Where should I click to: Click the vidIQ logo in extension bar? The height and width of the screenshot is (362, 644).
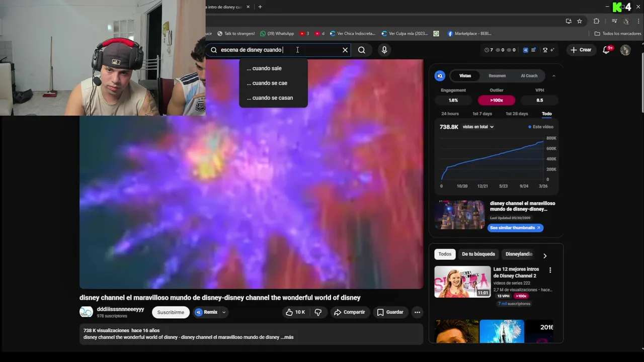click(x=525, y=50)
